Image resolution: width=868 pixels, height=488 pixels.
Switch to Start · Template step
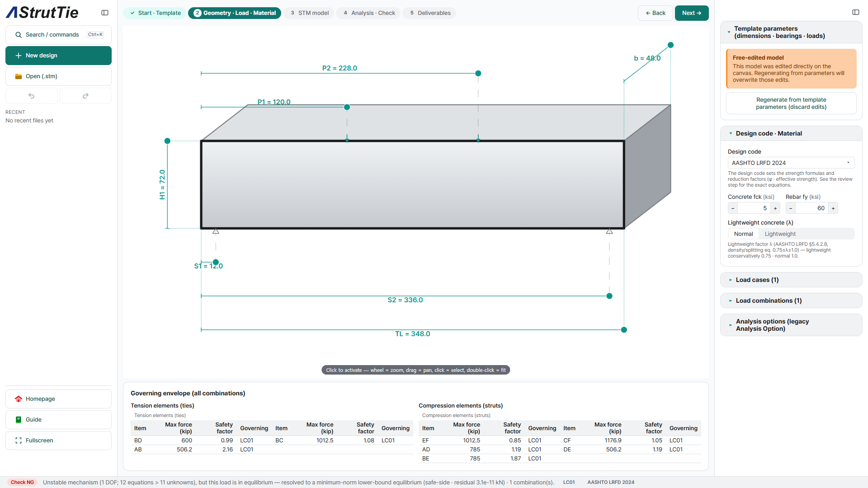[156, 13]
